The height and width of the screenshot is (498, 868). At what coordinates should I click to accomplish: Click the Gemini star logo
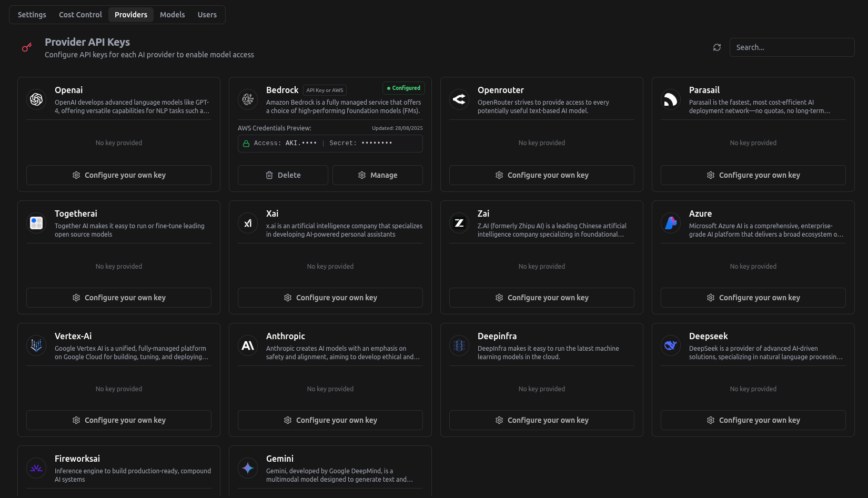pyautogui.click(x=248, y=468)
